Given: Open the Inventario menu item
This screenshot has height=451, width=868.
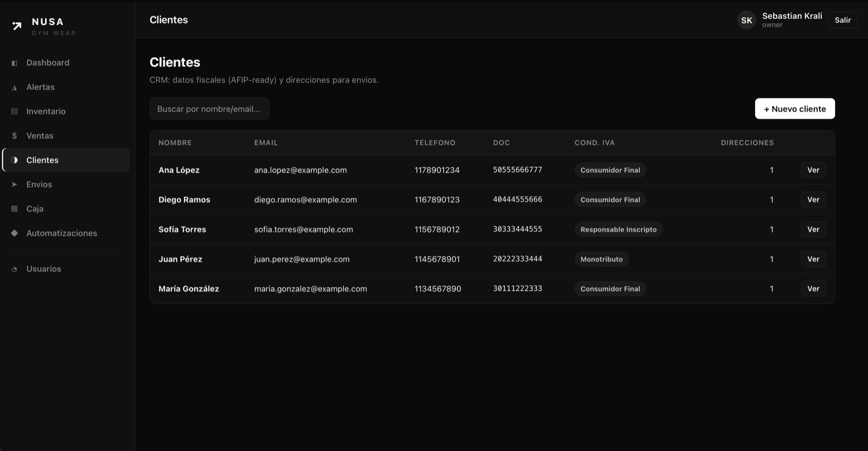Looking at the screenshot, I should tap(66, 112).
